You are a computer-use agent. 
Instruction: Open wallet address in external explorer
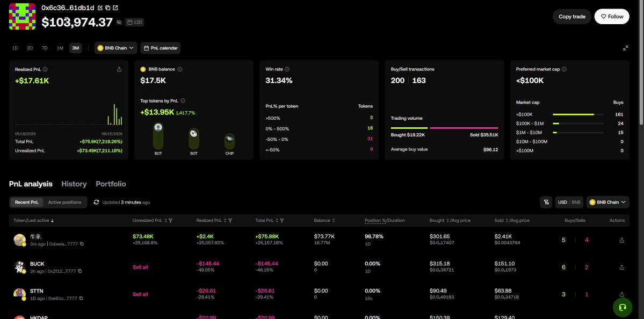[x=115, y=8]
